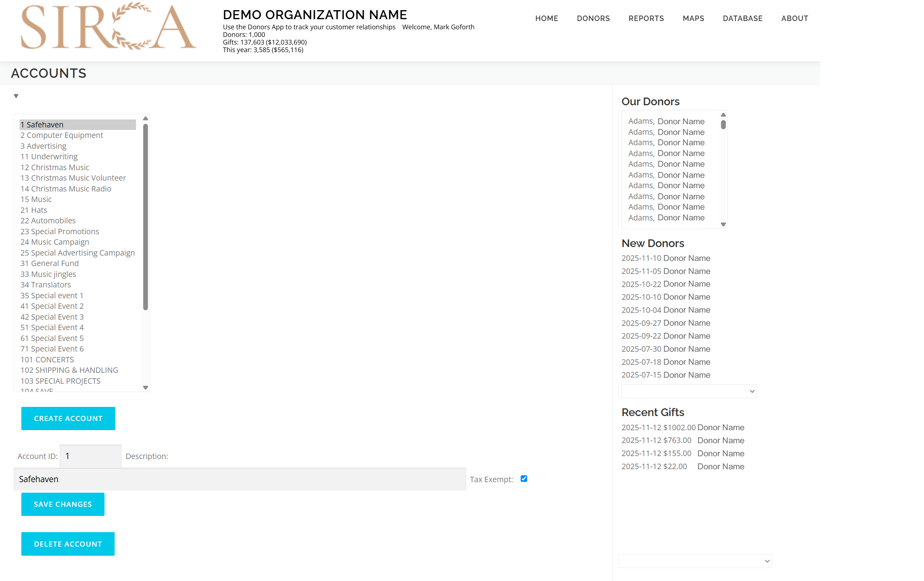
Task: Open the DATABASE menu item
Action: [742, 18]
